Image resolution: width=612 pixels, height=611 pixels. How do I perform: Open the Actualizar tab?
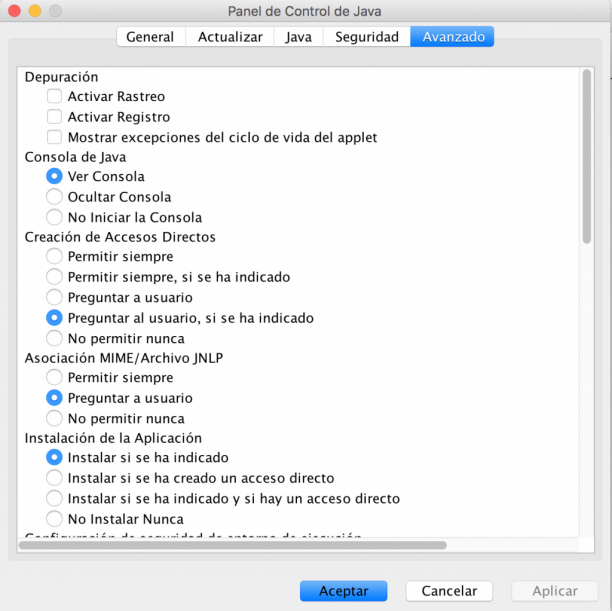(x=230, y=37)
